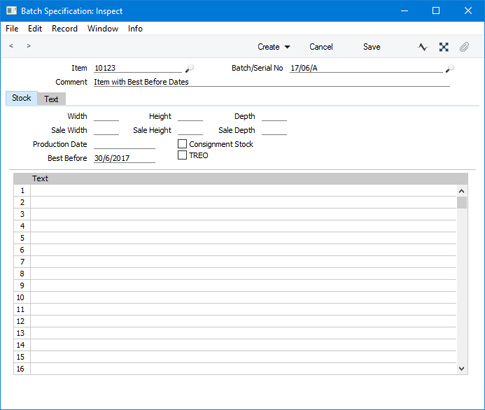Open attachments with the paperclip icon

(464, 47)
